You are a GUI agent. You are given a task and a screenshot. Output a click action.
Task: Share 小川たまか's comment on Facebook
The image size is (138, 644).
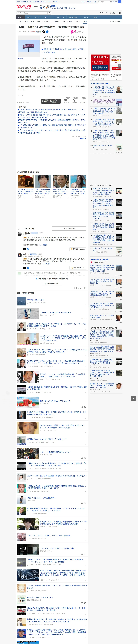[x=28, y=249]
